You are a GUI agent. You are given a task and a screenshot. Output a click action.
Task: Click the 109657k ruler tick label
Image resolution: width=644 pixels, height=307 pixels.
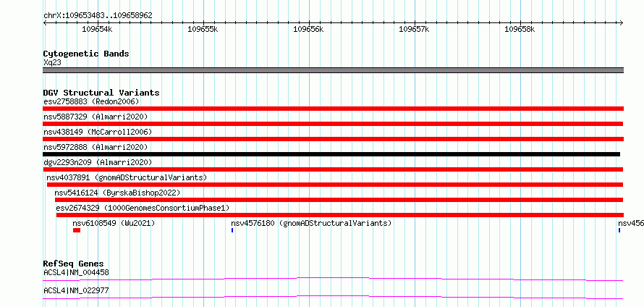tap(414, 30)
